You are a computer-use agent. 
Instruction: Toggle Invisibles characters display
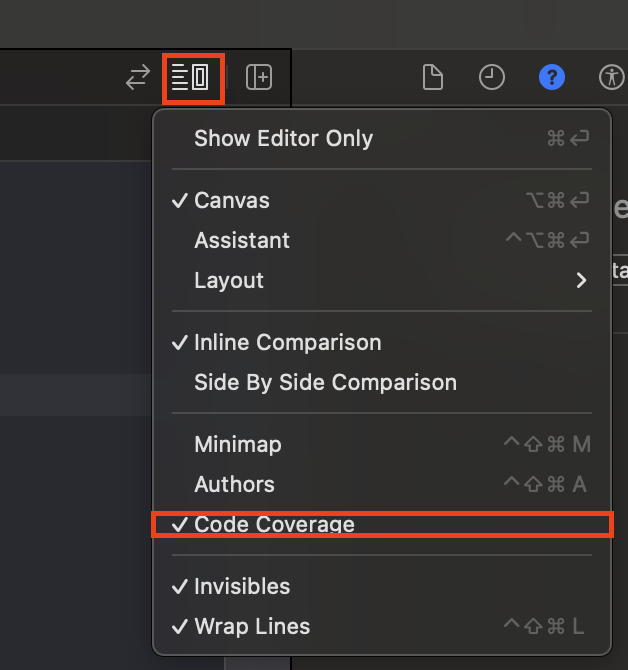click(x=242, y=586)
